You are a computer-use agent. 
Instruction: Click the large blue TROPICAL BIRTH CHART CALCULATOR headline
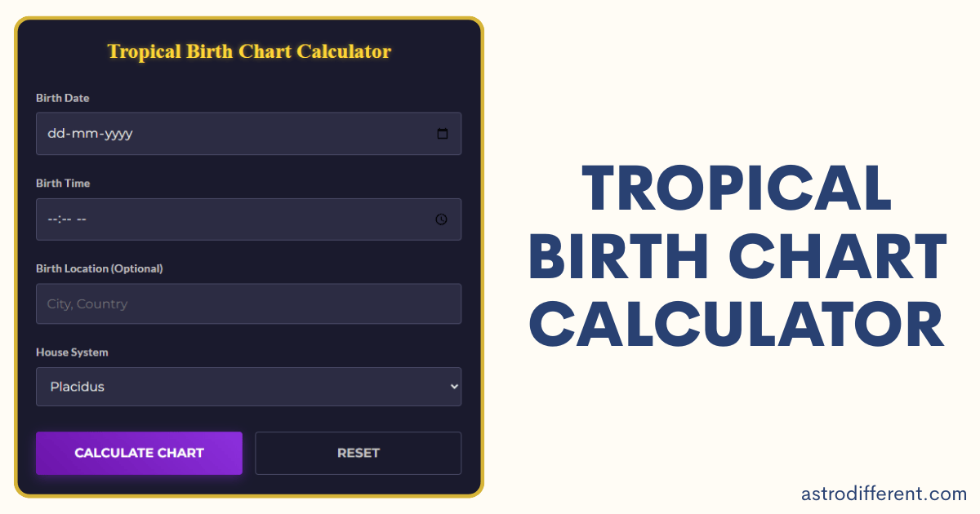pyautogui.click(x=737, y=257)
